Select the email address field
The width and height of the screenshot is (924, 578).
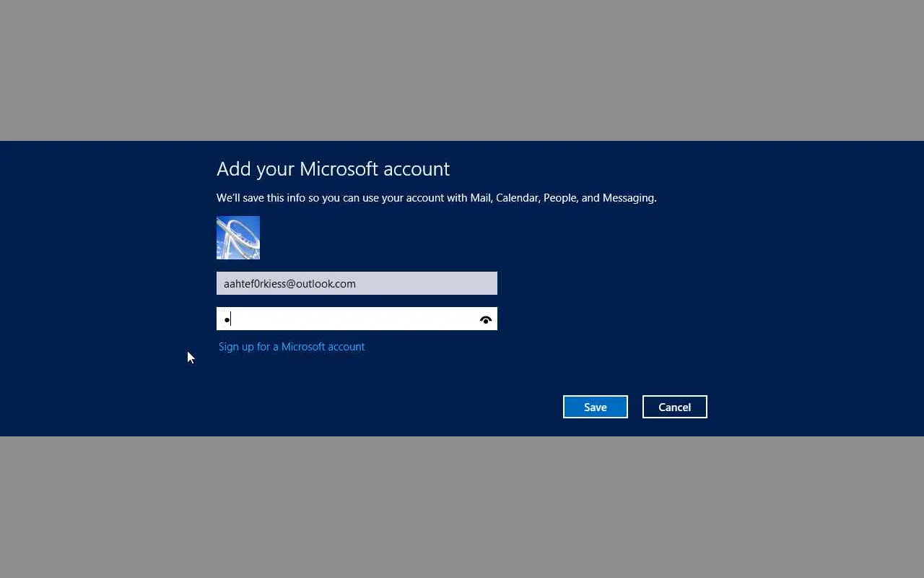357,283
